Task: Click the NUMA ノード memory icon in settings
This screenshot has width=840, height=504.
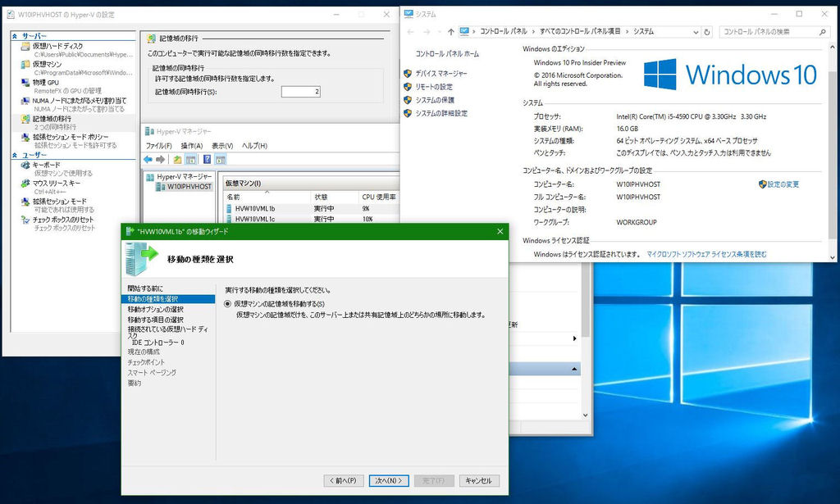Action: (x=25, y=101)
